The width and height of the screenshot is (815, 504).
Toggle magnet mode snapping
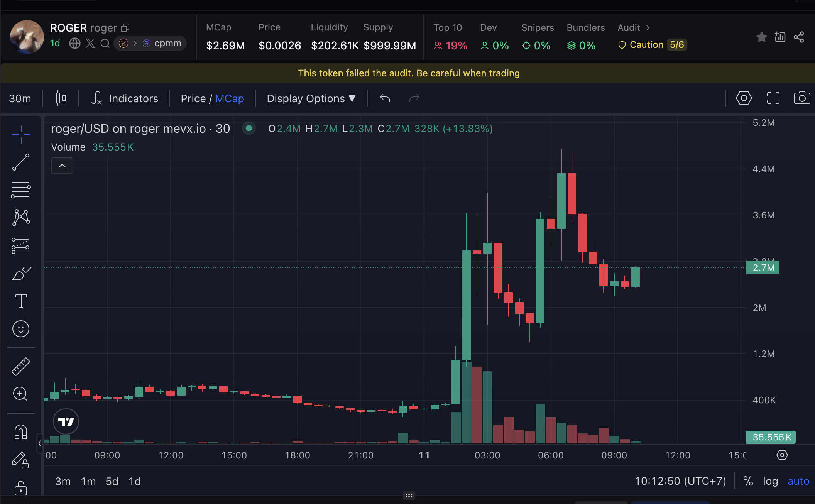pyautogui.click(x=21, y=432)
